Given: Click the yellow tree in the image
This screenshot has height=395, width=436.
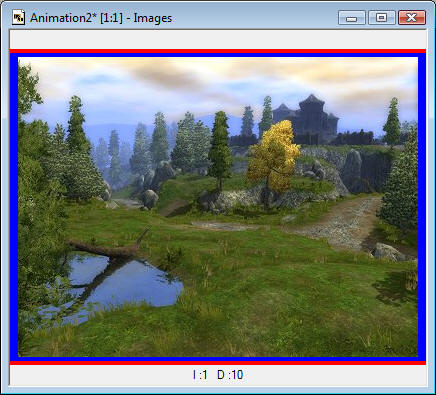Looking at the screenshot, I should [x=273, y=157].
